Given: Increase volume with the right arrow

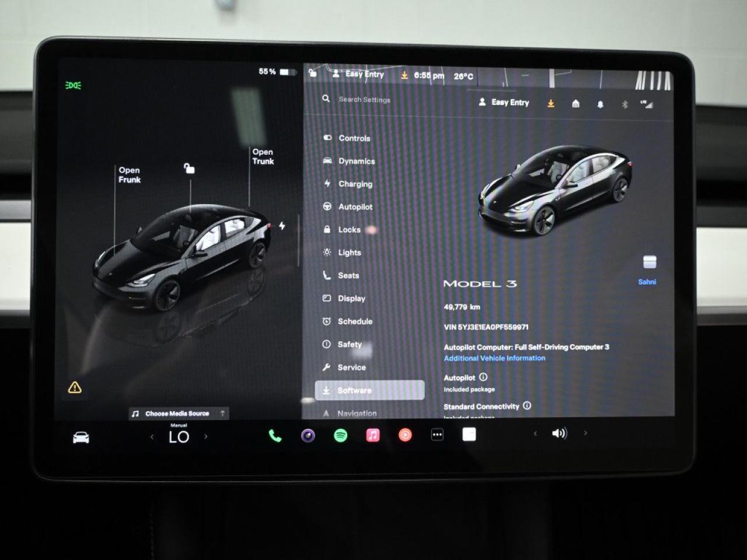Looking at the screenshot, I should pos(585,433).
